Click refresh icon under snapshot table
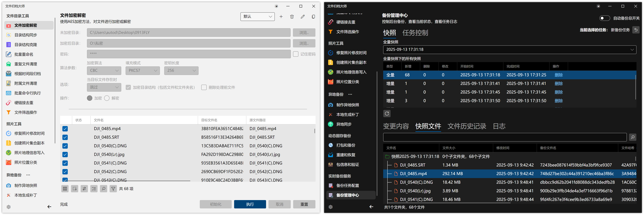 click(x=387, y=114)
